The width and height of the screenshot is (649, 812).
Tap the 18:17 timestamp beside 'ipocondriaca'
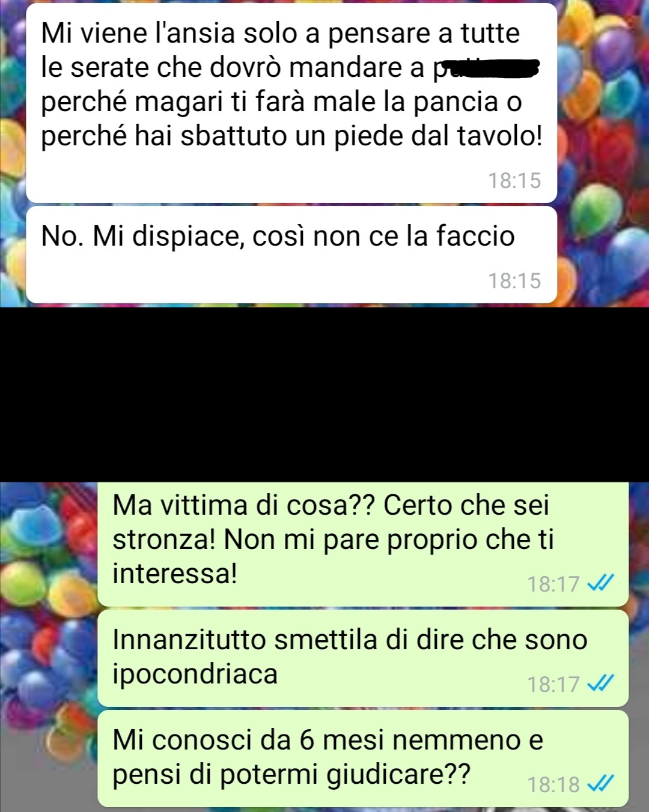pyautogui.click(x=553, y=684)
